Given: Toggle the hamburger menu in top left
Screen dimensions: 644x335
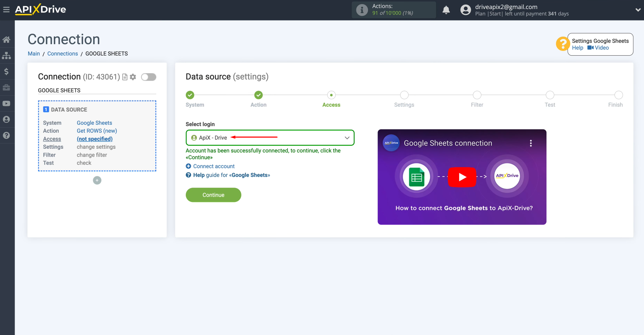Looking at the screenshot, I should [6, 9].
